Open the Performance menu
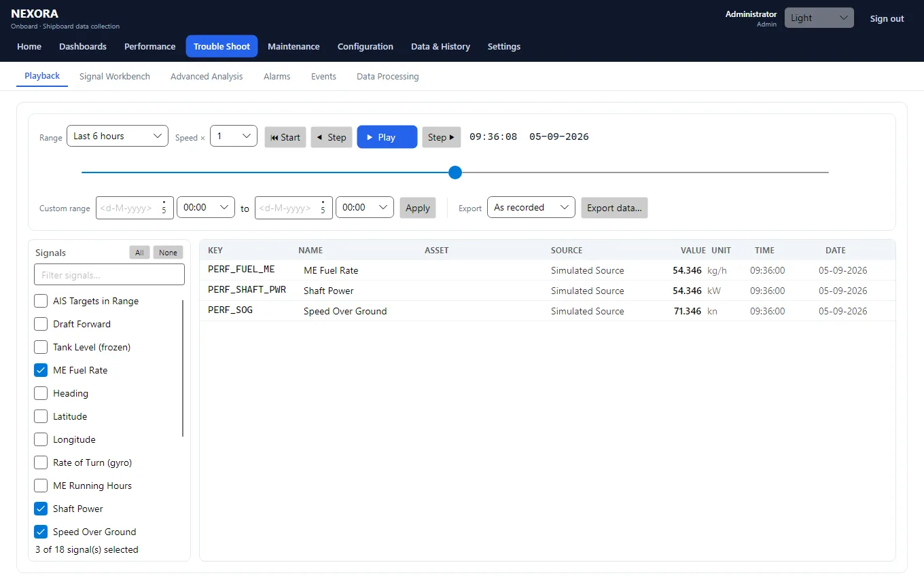Image resolution: width=924 pixels, height=584 pixels. (150, 46)
